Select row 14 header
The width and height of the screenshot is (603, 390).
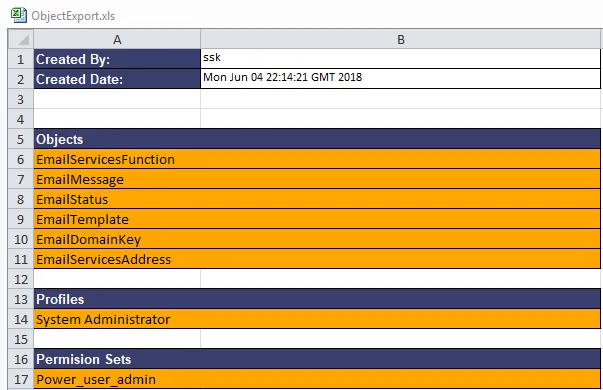[x=21, y=319]
